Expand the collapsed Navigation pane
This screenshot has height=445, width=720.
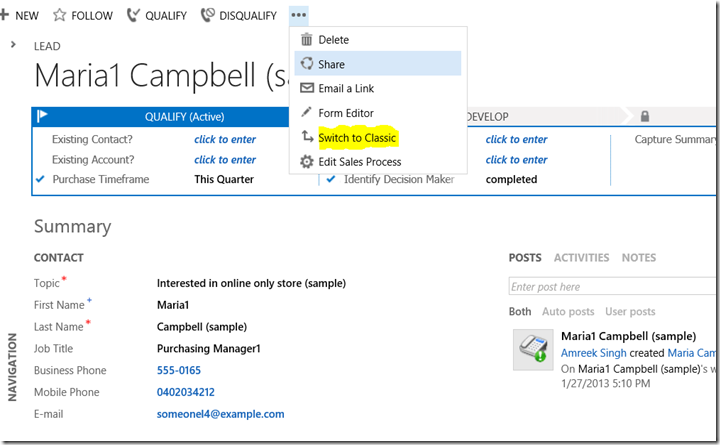[13, 365]
